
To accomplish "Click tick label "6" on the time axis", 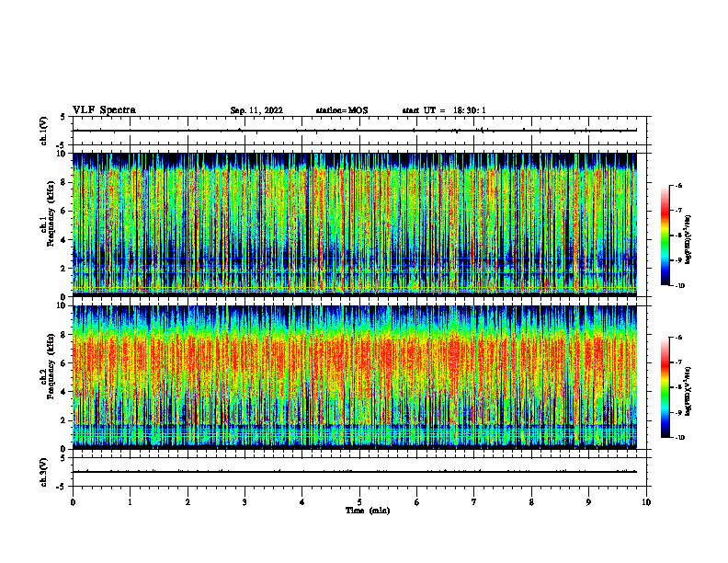I will tap(417, 502).
